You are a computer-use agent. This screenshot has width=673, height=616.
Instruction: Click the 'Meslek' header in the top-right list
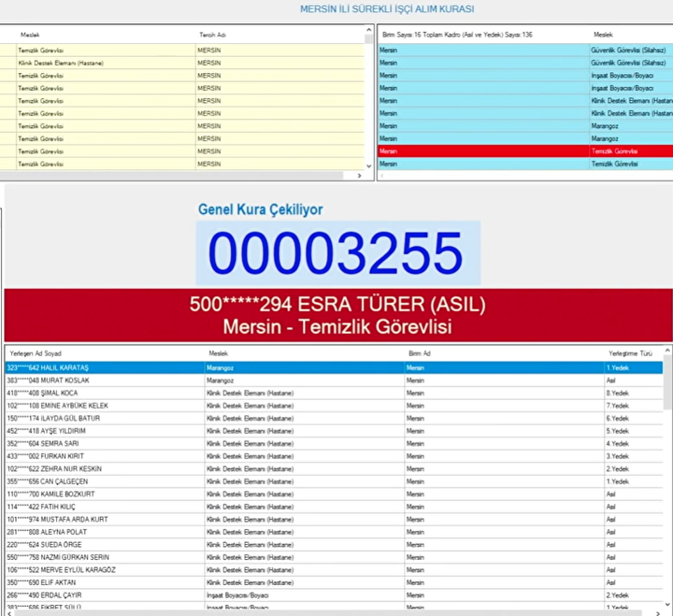(x=603, y=35)
